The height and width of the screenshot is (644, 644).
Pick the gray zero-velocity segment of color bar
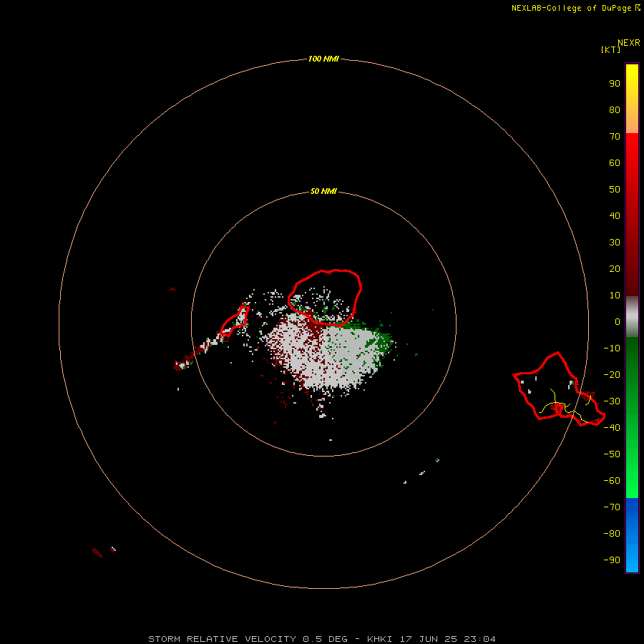(632, 317)
